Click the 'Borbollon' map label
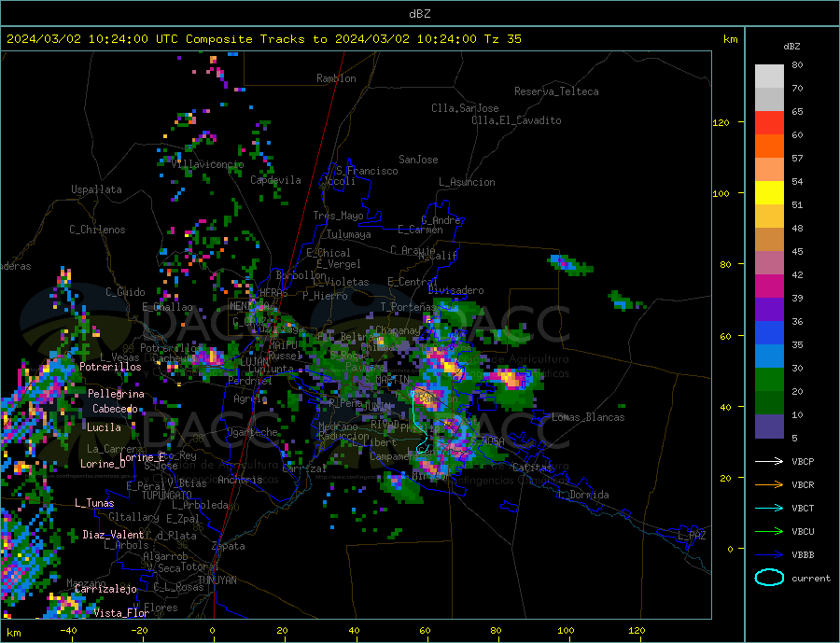Viewport: 840px width, 643px height. coord(301,275)
